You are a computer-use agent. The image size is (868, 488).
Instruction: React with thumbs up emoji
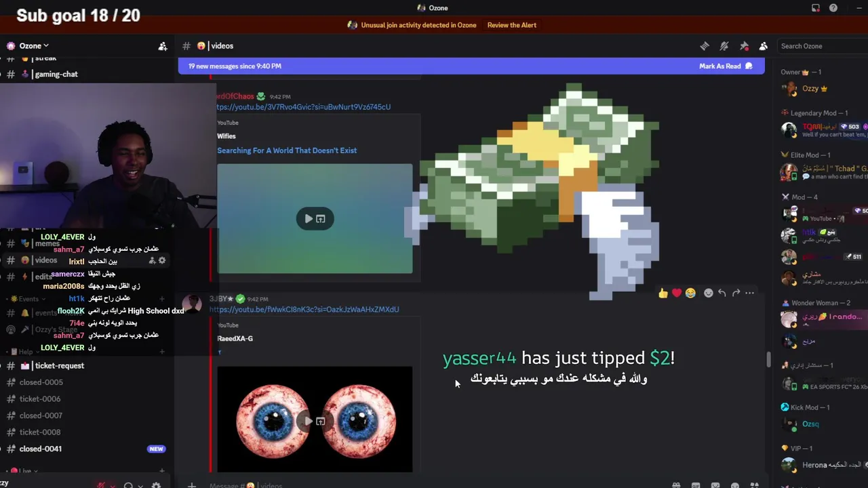663,293
